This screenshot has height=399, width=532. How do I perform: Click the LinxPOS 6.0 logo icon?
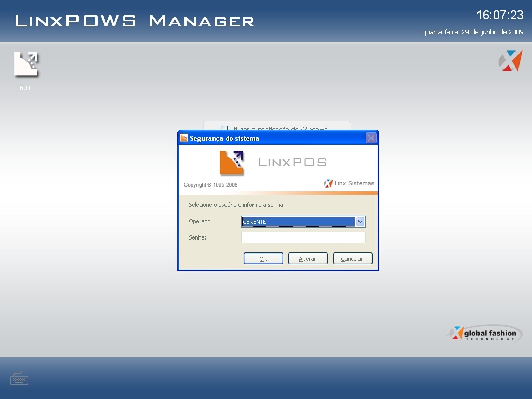pos(26,64)
